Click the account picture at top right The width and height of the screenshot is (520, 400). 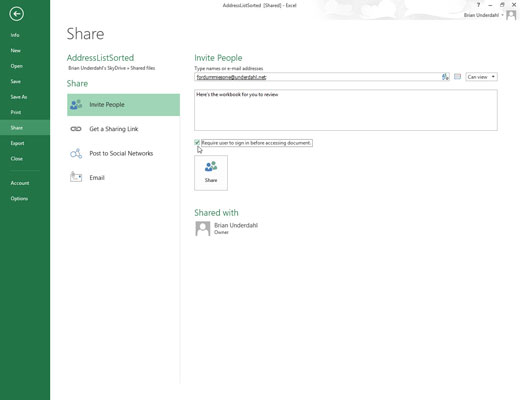[511, 15]
